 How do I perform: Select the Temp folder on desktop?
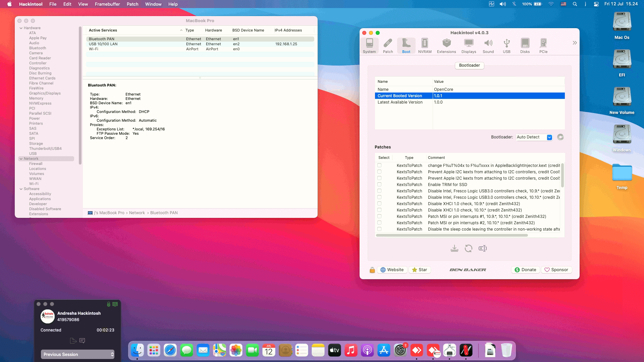point(622,177)
